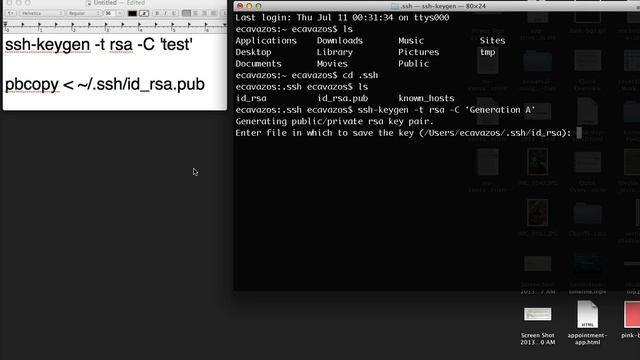The image size is (640, 360).
Task: Click 'Movies' in Terminal listing
Action: 332,64
